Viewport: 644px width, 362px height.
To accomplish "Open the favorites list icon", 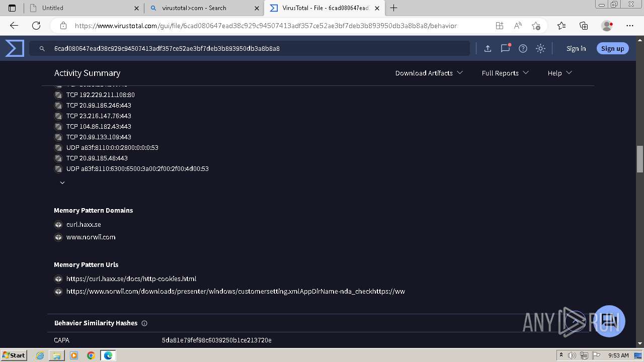I will [x=561, y=26].
